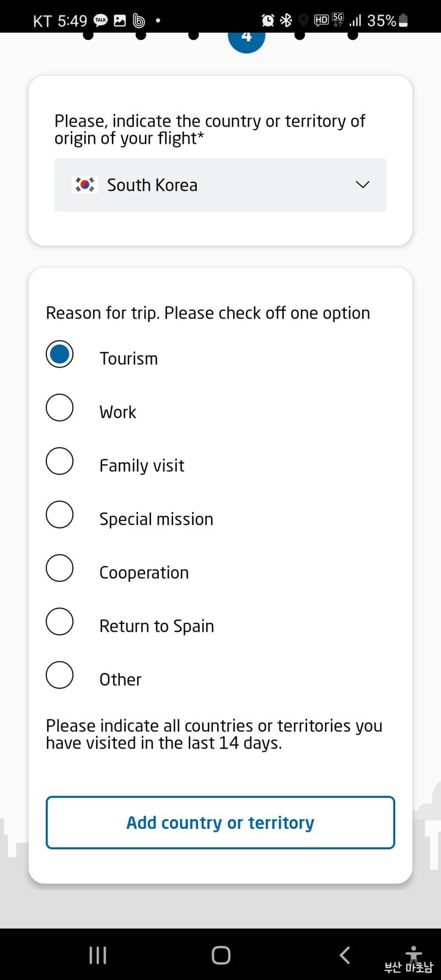This screenshot has width=441, height=980.
Task: Select the Special mission option
Action: [x=60, y=515]
